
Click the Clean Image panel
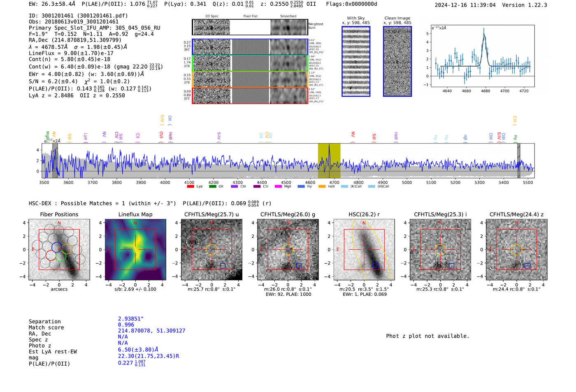[x=397, y=61]
